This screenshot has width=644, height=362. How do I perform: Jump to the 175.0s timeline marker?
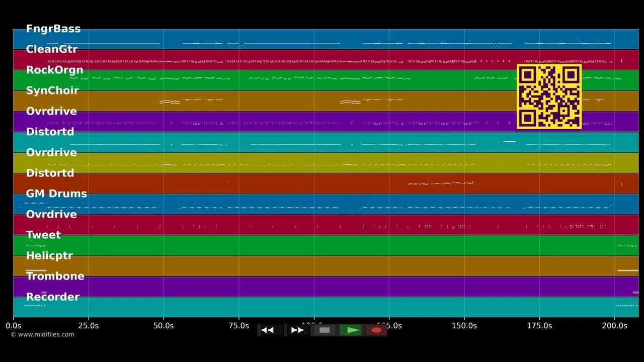539,326
